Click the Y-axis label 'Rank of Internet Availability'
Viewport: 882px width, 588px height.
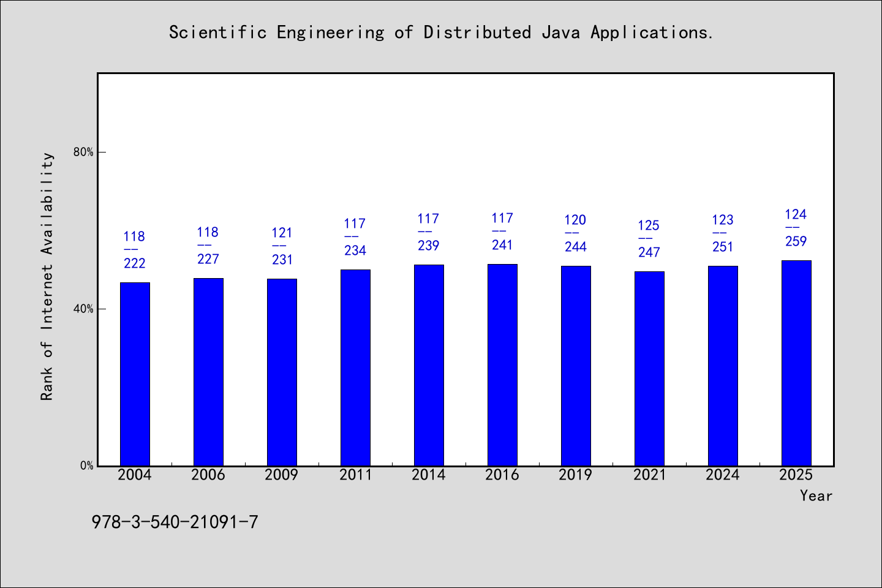(x=47, y=276)
